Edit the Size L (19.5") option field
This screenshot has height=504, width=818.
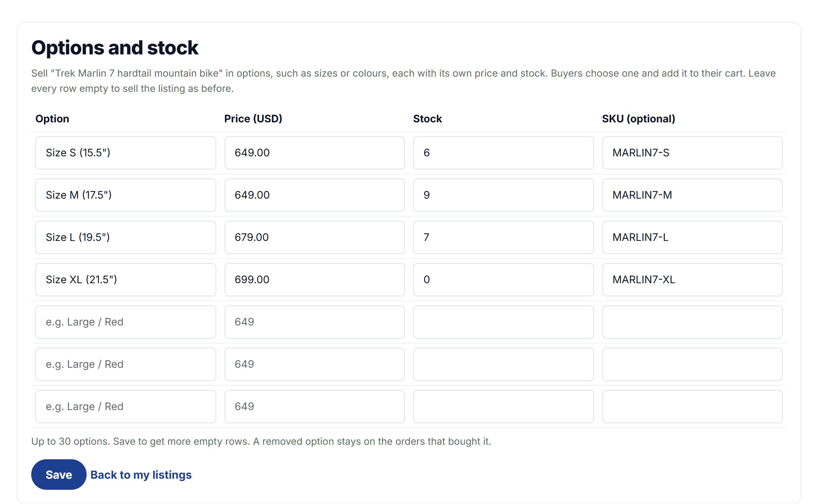[125, 237]
